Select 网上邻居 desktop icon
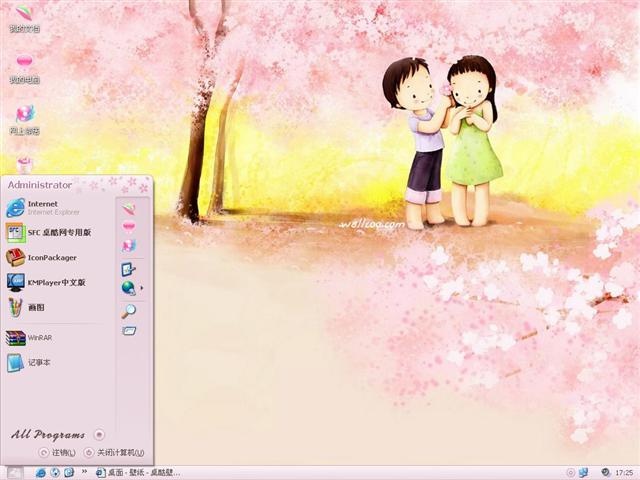640x480 pixels. pyautogui.click(x=24, y=120)
